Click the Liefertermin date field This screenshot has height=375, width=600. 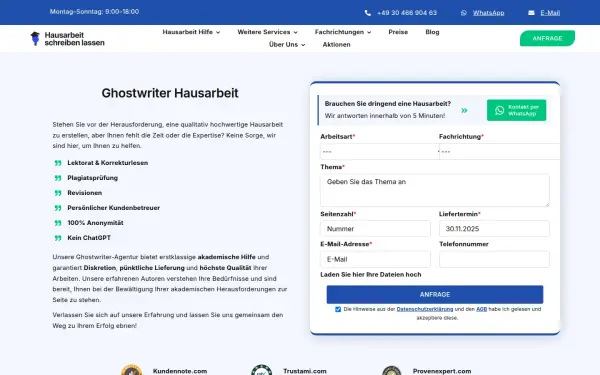coord(494,228)
